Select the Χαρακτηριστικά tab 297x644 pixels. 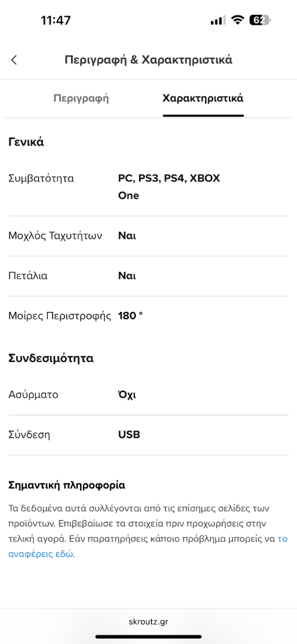click(203, 98)
